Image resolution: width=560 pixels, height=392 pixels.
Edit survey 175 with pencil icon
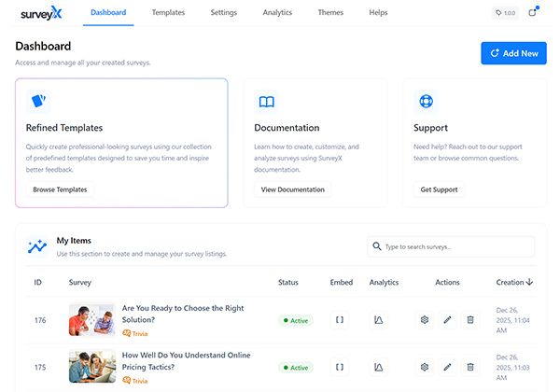click(x=447, y=367)
